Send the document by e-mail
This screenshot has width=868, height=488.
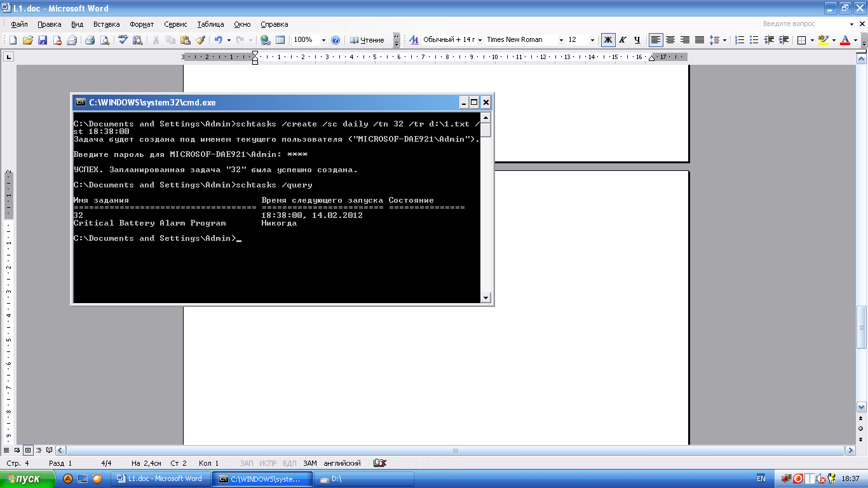point(72,40)
